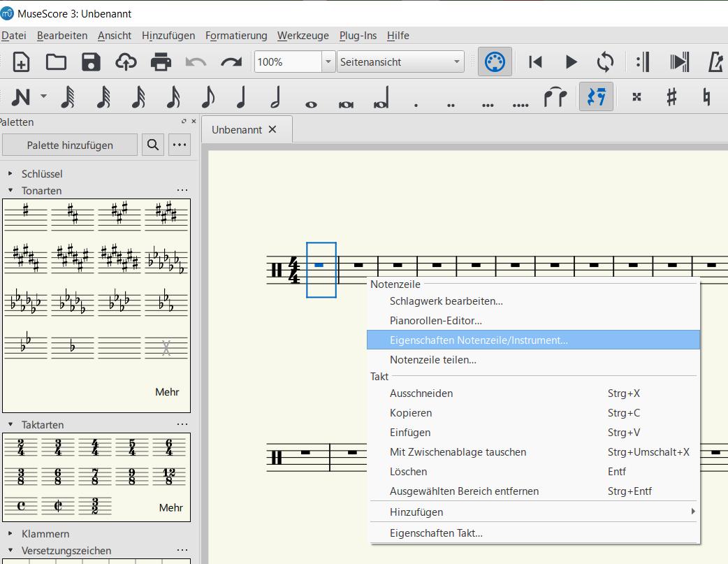Viewport: 728px width, 564px height.
Task: Open the zoom level 100% dropdown
Action: 328,62
